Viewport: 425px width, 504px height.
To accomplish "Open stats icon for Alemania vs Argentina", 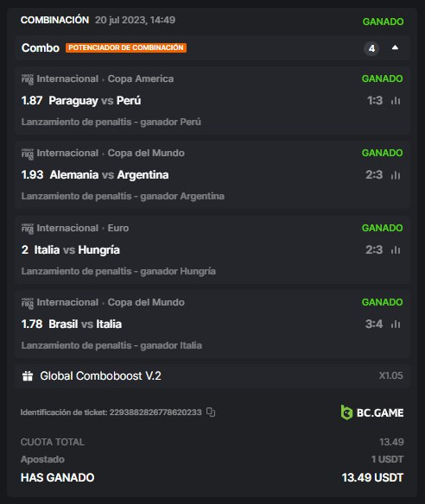I will point(396,175).
